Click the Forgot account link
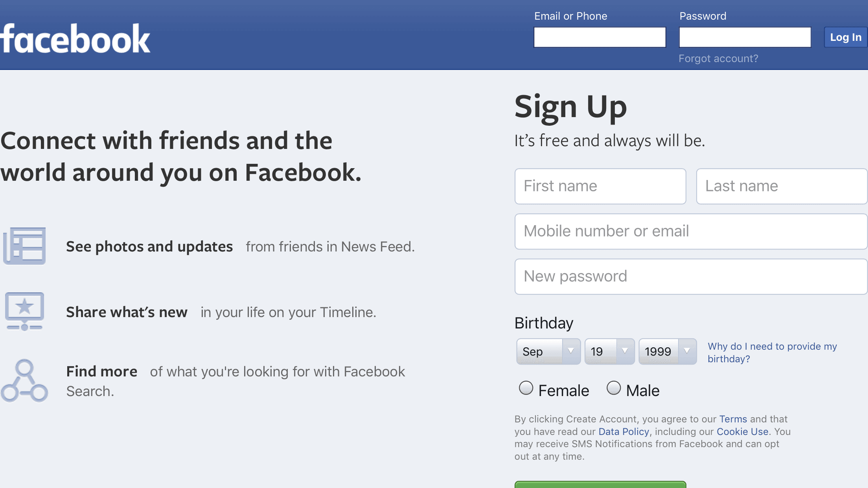The width and height of the screenshot is (868, 488). click(718, 59)
